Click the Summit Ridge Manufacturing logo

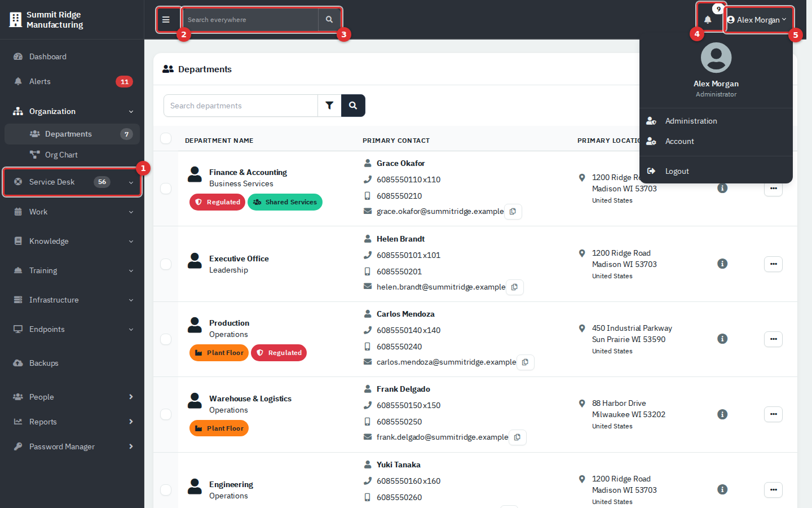[x=46, y=20]
